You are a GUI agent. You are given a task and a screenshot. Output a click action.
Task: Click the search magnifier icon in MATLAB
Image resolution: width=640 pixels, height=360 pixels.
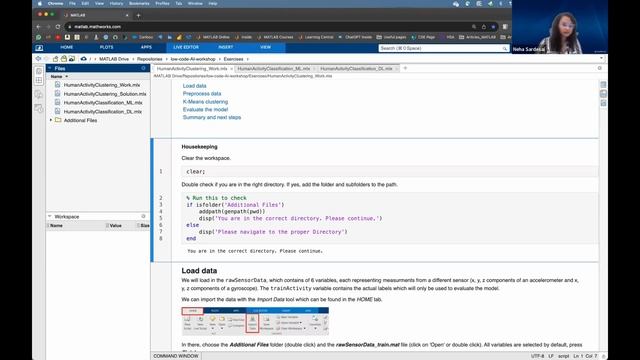(x=505, y=48)
